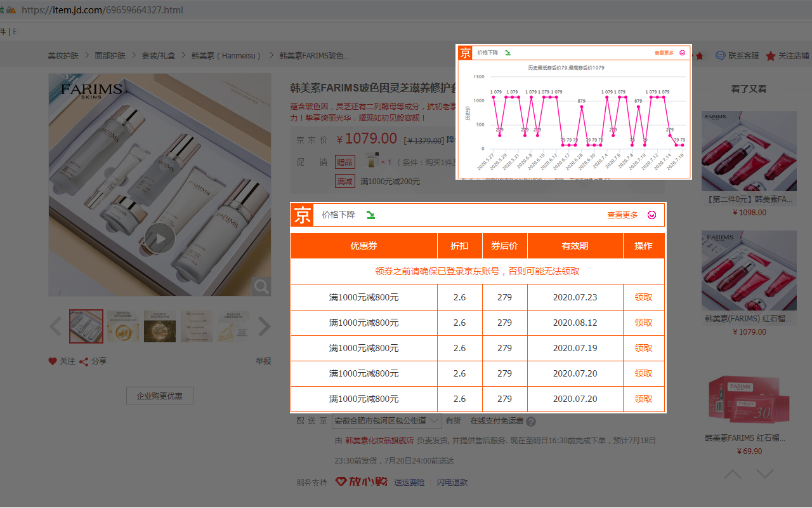Open the 韩美素(FARIMS) 红石榴... product link
The width and height of the screenshot is (812, 508).
749,319
